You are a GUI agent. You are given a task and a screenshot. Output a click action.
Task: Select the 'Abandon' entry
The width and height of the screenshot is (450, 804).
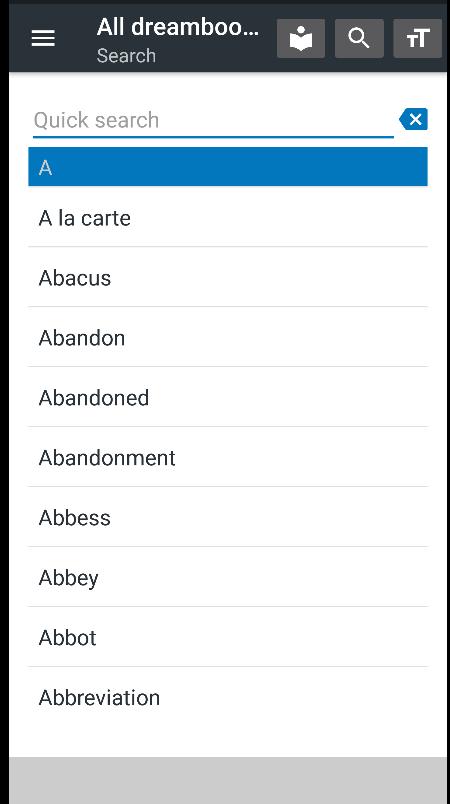(x=228, y=337)
